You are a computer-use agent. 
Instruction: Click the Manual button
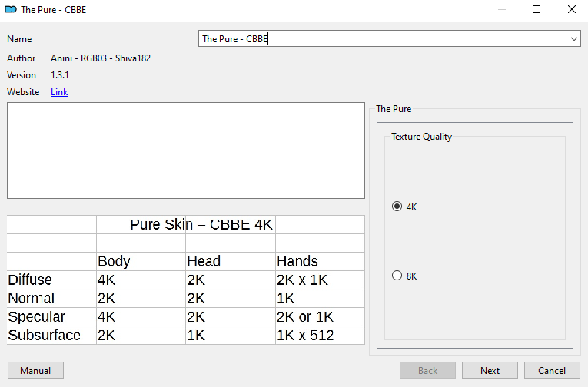coord(35,371)
